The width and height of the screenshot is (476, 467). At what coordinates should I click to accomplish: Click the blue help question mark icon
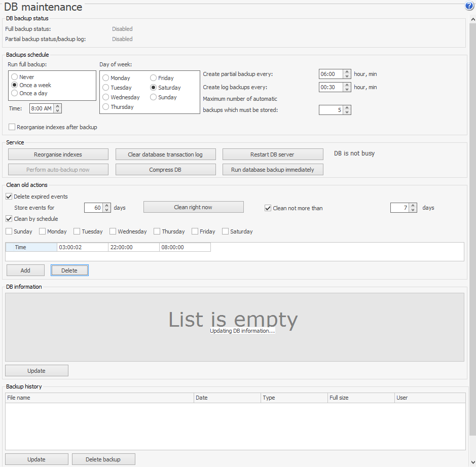tap(469, 6)
